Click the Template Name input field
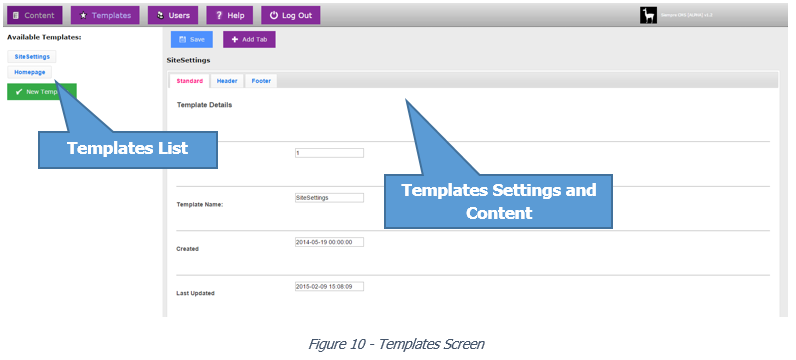This screenshot has width=796, height=360. point(329,198)
